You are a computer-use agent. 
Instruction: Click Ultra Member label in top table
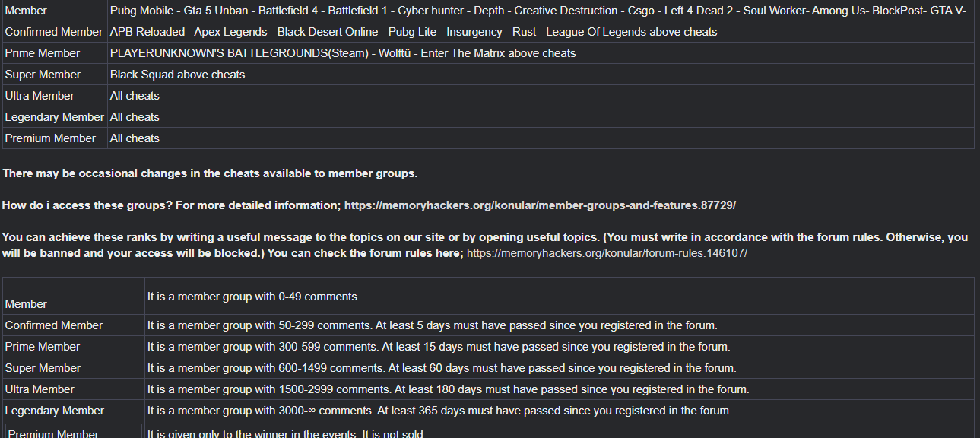(40, 96)
